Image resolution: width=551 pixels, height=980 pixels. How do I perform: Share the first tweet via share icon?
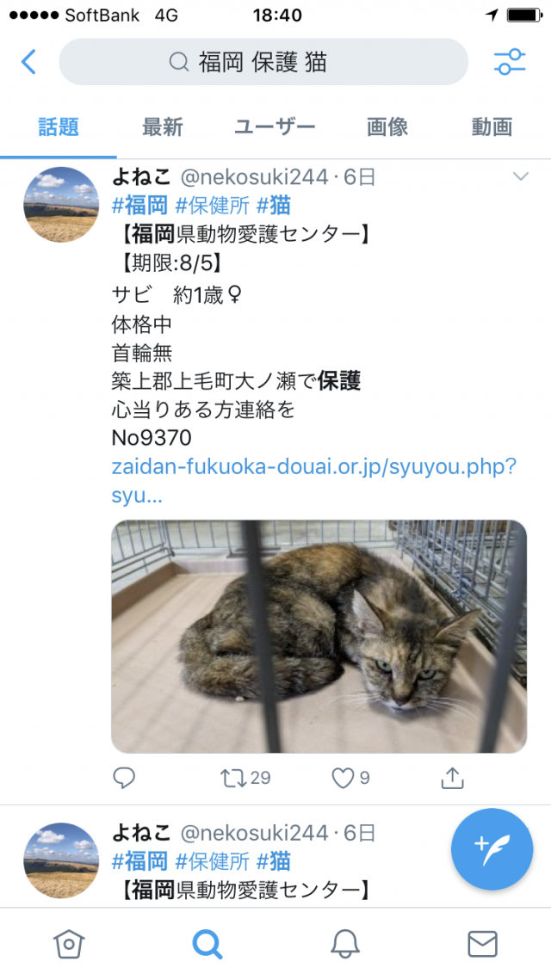click(452, 778)
